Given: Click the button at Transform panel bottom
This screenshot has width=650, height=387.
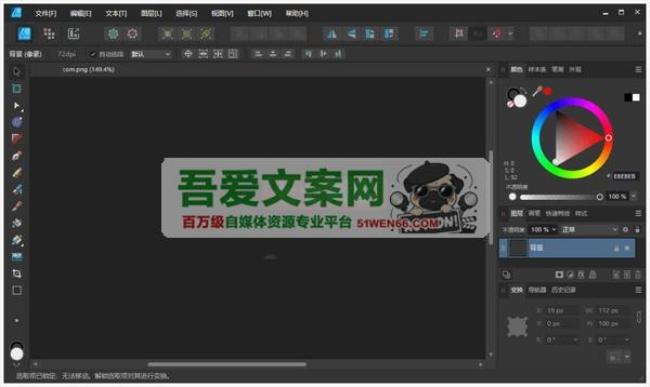Looking at the screenshot, I should pyautogui.click(x=619, y=356).
